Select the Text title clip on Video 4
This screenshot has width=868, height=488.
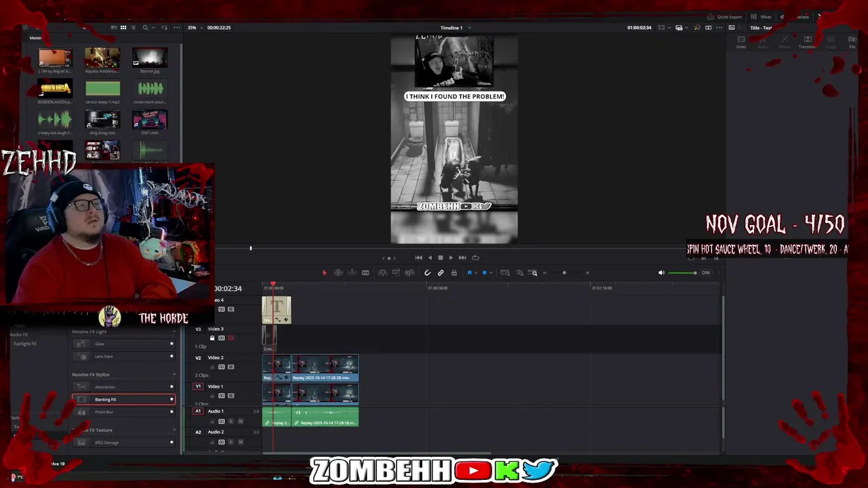[277, 310]
